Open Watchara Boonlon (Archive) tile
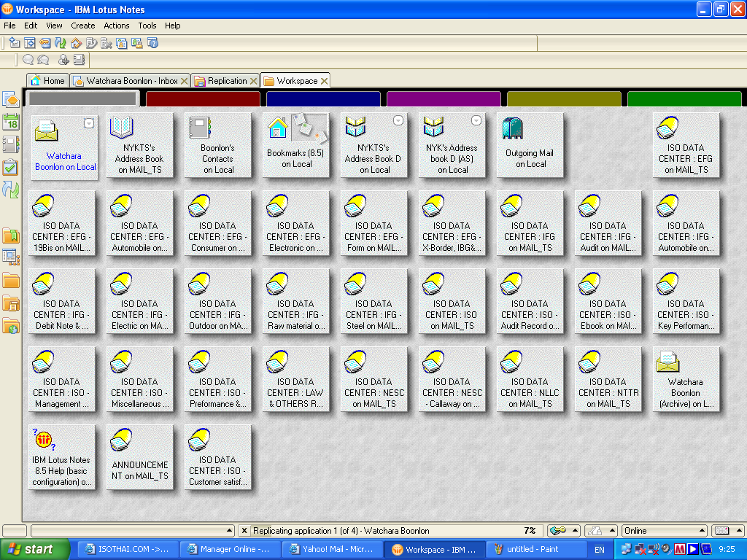The image size is (747, 560). (686, 379)
